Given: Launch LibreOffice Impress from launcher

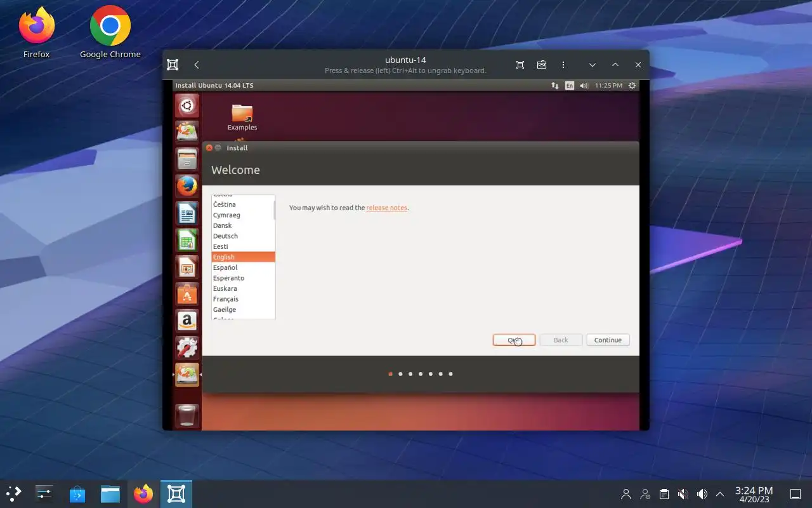Looking at the screenshot, I should tap(187, 267).
